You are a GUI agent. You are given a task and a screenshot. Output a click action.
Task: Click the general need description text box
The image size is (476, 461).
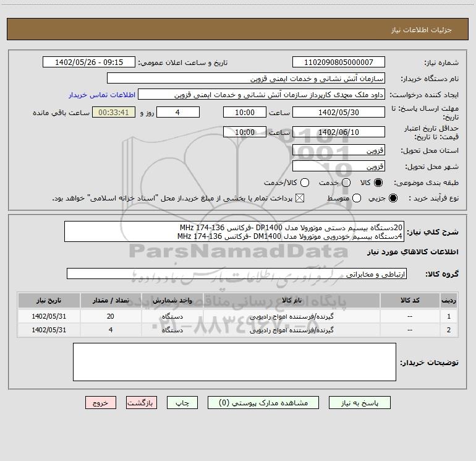point(234,231)
